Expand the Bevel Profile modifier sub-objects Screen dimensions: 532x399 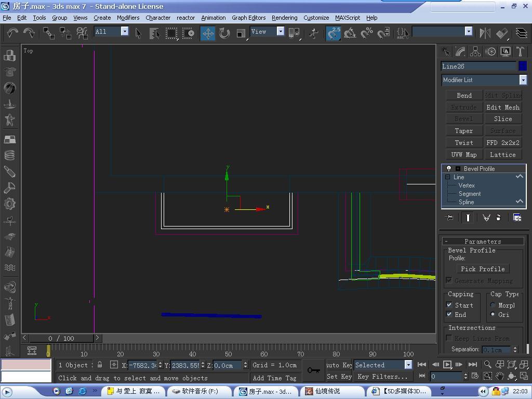(x=458, y=169)
